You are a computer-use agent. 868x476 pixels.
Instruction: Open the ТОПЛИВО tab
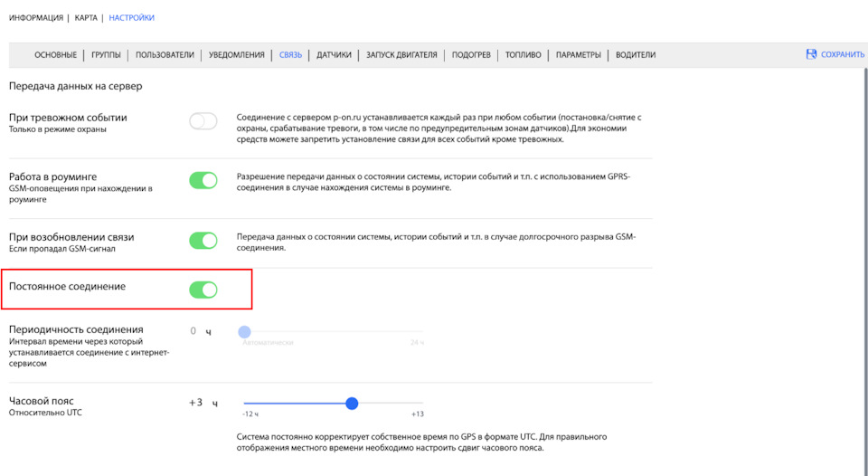tap(524, 55)
